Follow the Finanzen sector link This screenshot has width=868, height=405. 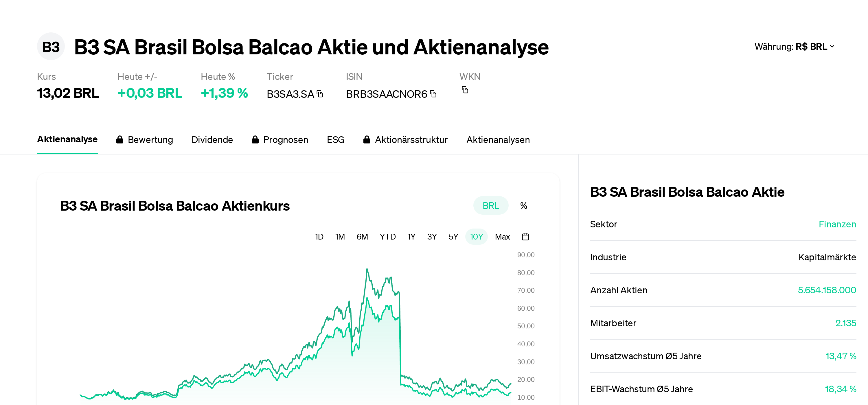coord(837,224)
